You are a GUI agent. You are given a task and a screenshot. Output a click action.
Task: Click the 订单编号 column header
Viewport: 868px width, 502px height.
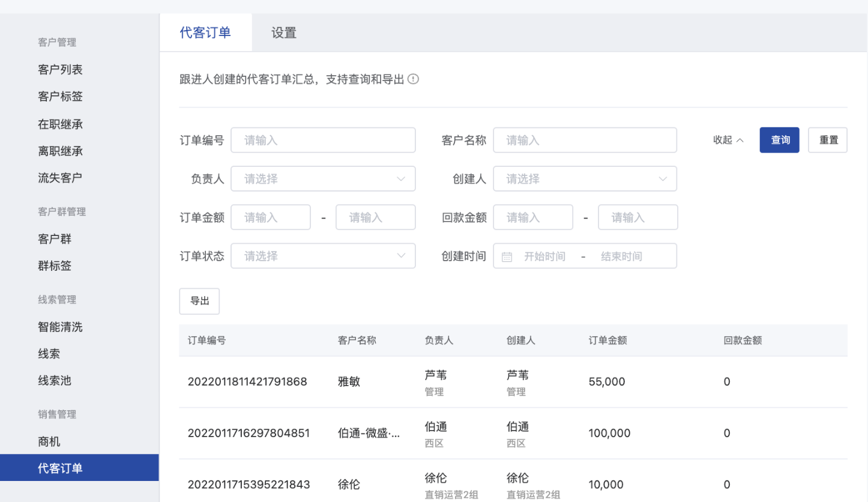point(207,340)
